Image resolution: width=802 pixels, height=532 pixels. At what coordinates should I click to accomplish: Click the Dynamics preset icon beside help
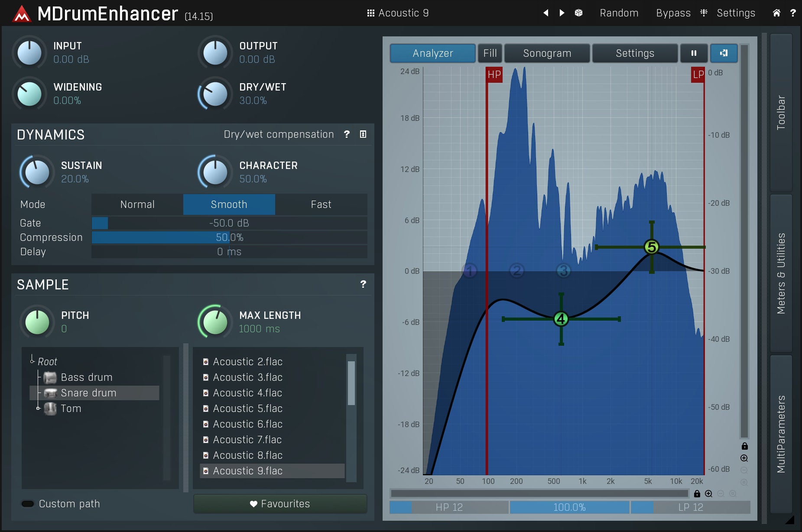point(363,134)
